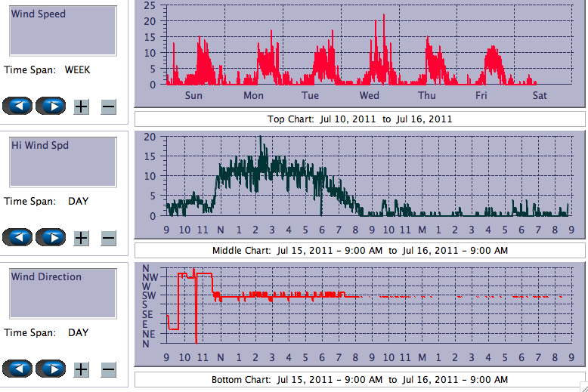
Task: Increase time span for Hi Wind Spd
Action: coord(82,238)
